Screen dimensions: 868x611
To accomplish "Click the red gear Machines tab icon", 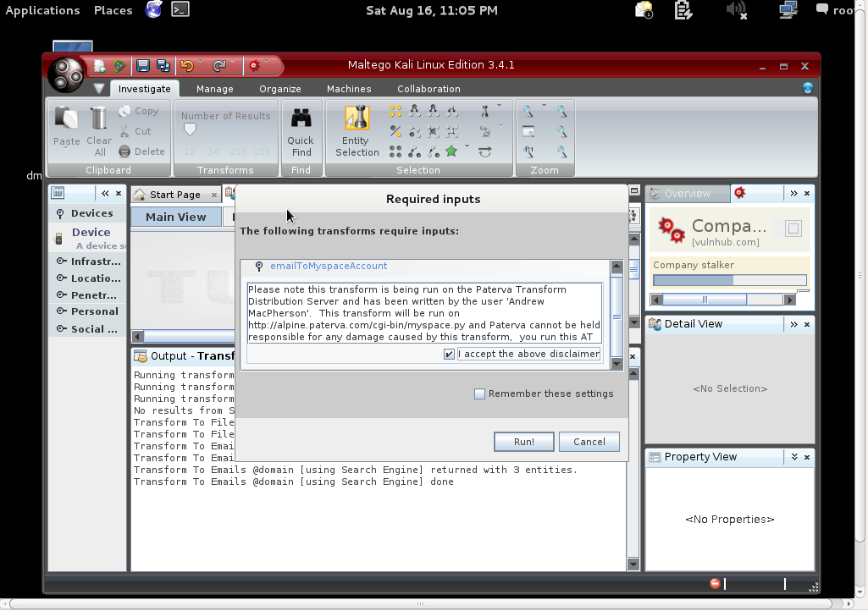I will 739,193.
